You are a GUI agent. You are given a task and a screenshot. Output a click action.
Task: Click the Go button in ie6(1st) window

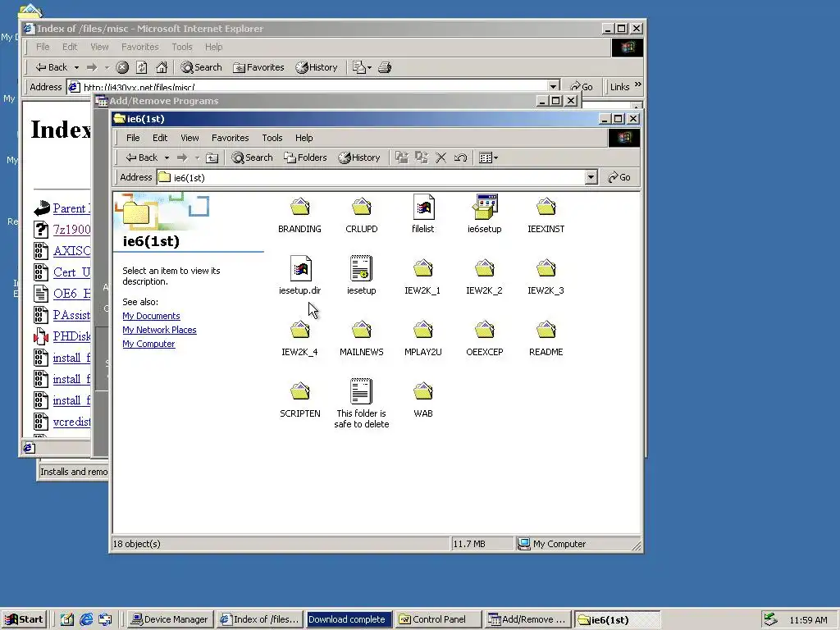[619, 177]
